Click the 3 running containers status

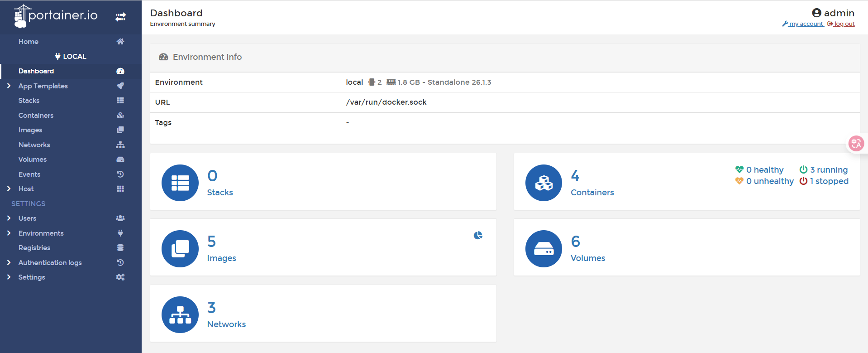[x=824, y=169]
